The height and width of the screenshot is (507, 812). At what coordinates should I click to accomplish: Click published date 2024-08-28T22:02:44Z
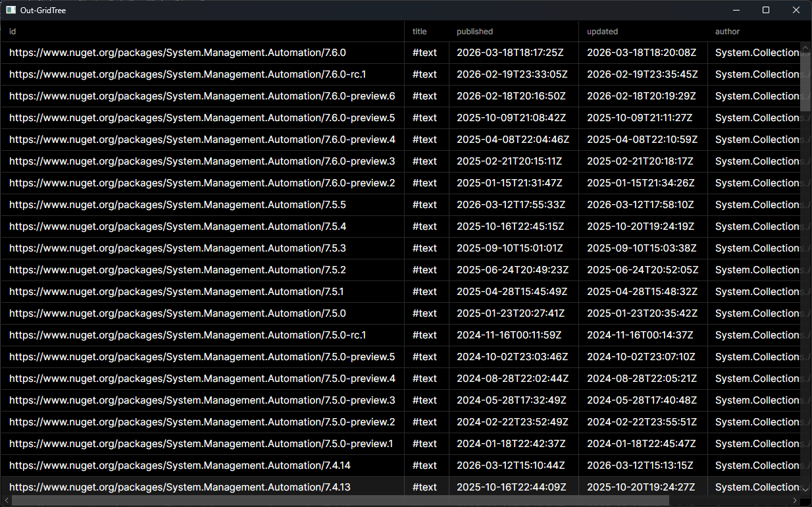coord(511,379)
